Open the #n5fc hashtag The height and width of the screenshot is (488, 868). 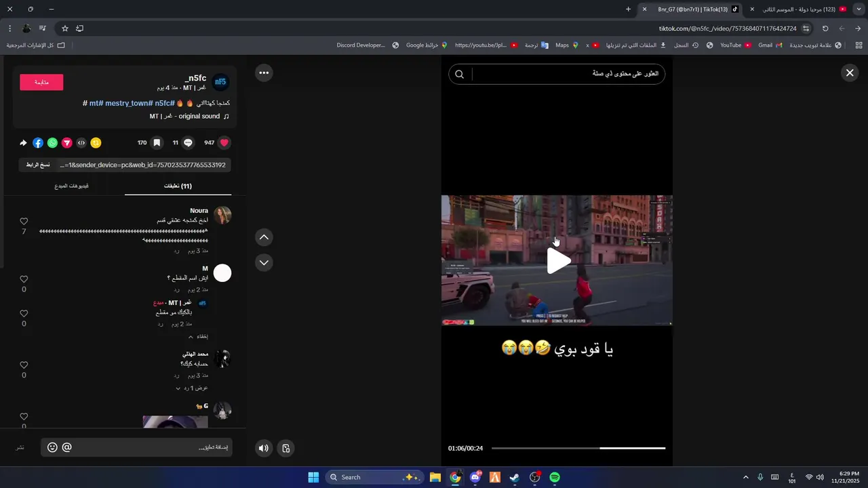click(x=164, y=103)
